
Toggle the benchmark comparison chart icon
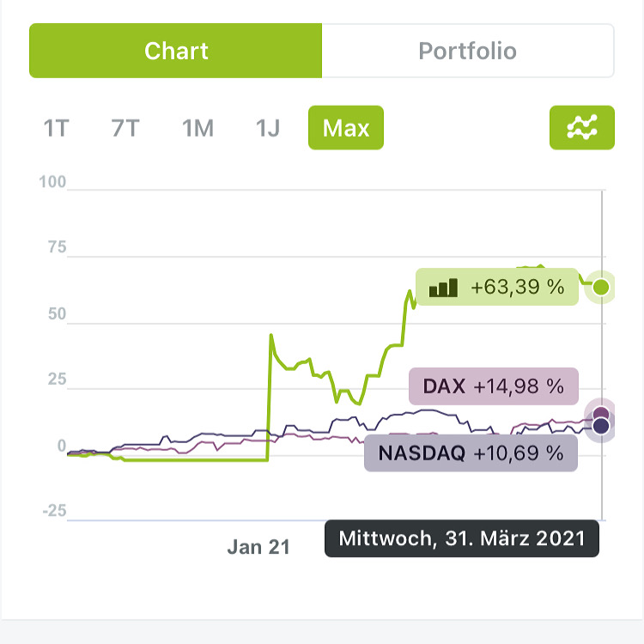pyautogui.click(x=581, y=128)
